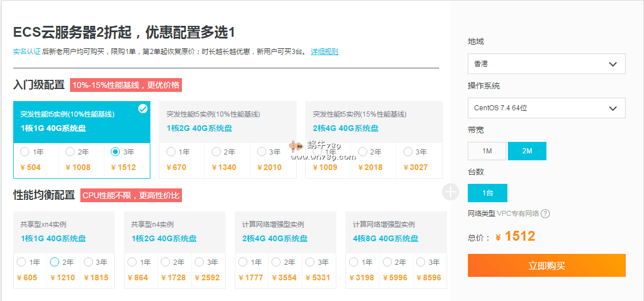This screenshot has width=644, height=301.
Task: Click the 计算网络增强型 4核8G card header
Action: tap(396, 231)
